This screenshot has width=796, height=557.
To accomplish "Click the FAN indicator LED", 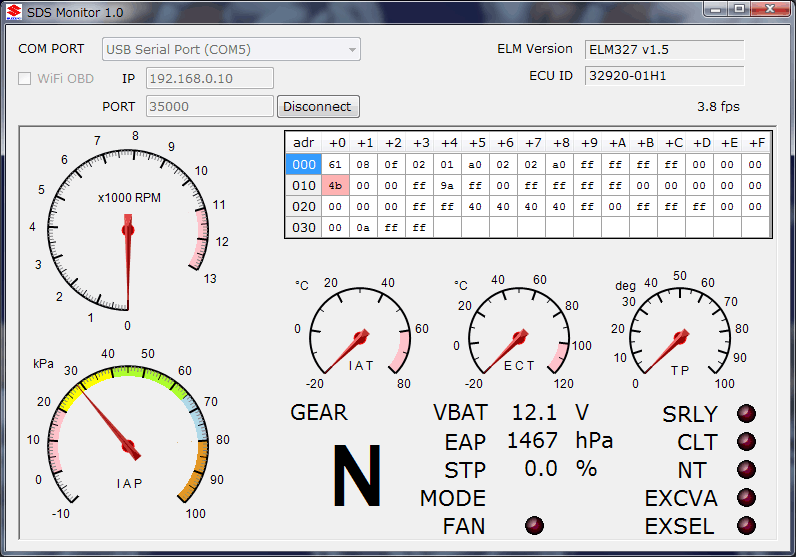I will (x=535, y=526).
